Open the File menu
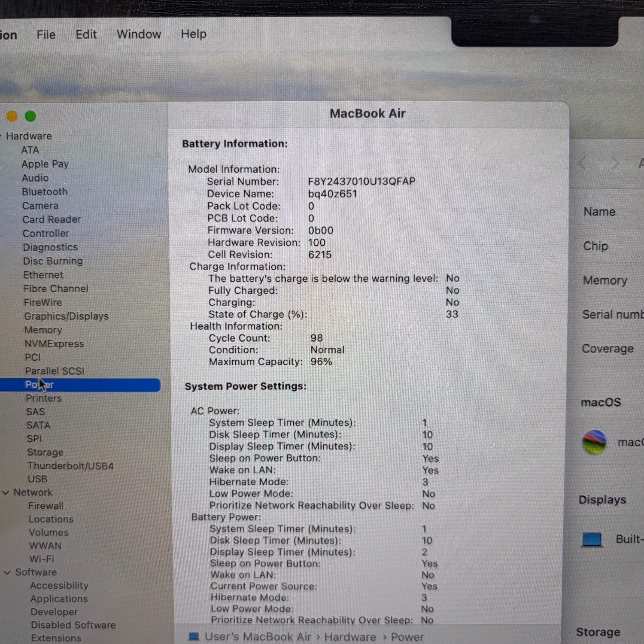 [x=46, y=34]
